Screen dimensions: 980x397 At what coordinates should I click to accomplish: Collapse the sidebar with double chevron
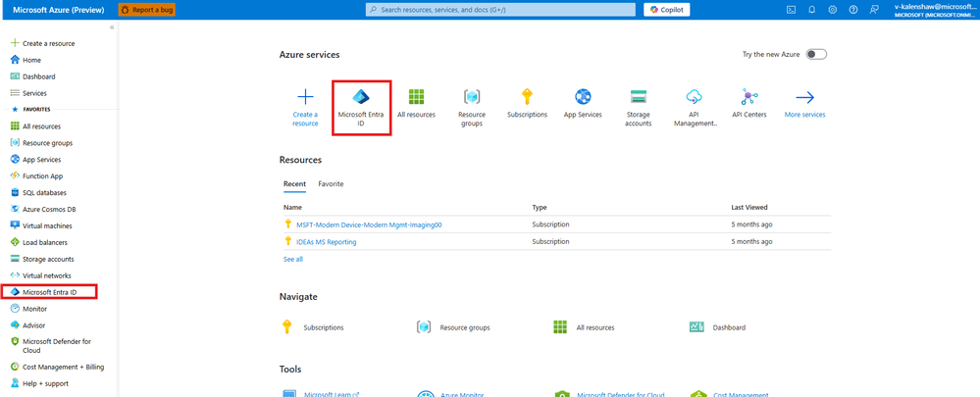pyautogui.click(x=112, y=27)
